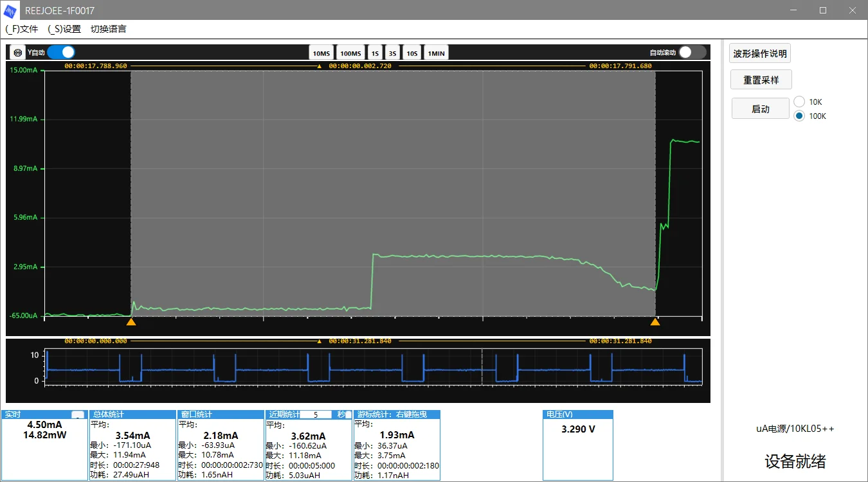Open the (_F)文件 menu
This screenshot has height=482, width=868.
coord(22,29)
